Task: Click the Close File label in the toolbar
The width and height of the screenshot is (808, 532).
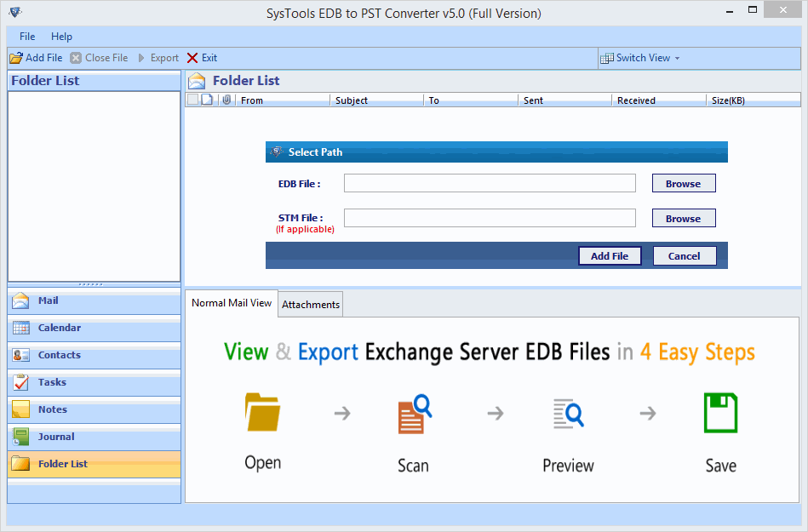Action: point(106,58)
